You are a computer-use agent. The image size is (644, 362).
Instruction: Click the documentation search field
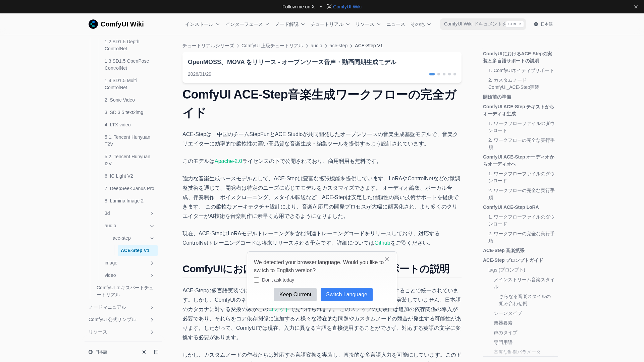(x=475, y=24)
